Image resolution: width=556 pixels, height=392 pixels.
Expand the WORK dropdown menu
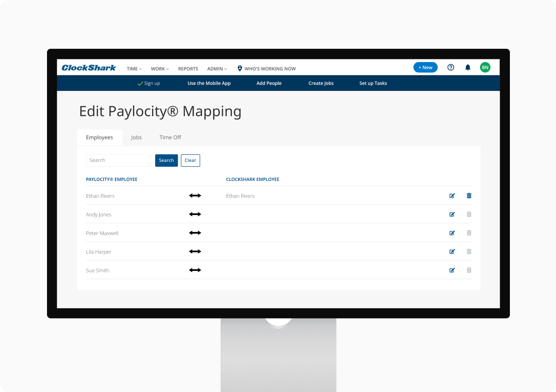pyautogui.click(x=160, y=69)
